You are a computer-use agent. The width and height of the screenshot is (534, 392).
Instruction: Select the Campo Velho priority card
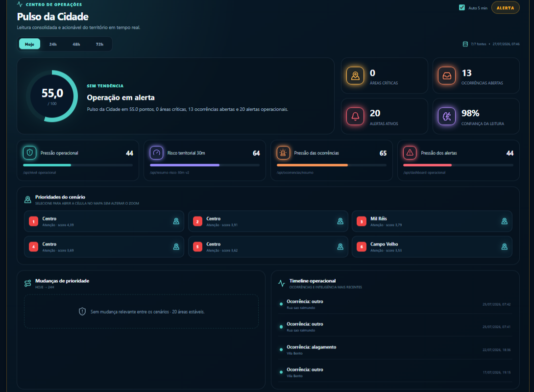[432, 246]
